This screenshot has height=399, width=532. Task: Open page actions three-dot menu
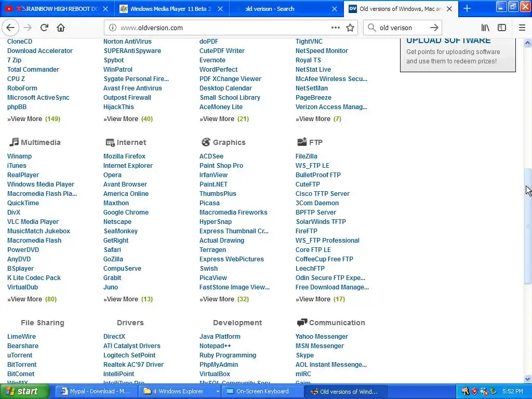point(335,28)
